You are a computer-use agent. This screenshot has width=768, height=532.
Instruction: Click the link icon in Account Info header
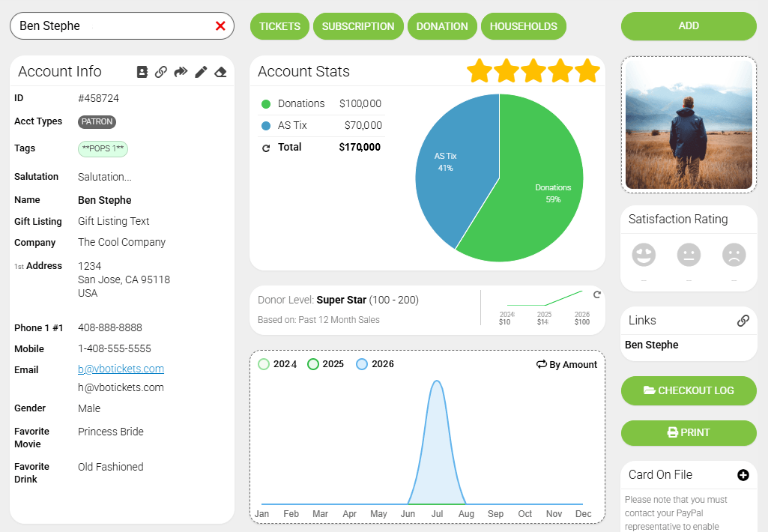(x=161, y=72)
